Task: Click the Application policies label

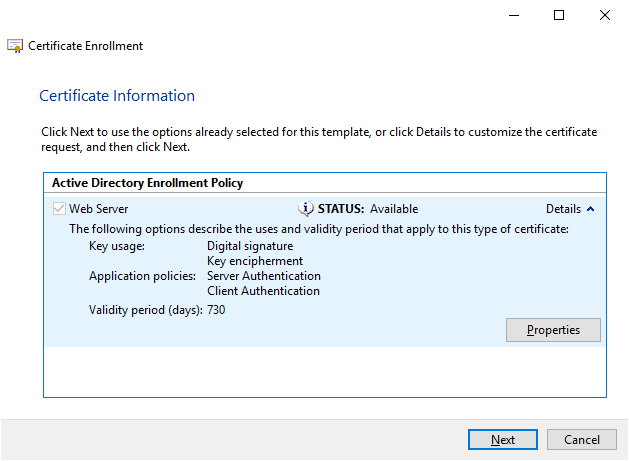Action: point(142,276)
